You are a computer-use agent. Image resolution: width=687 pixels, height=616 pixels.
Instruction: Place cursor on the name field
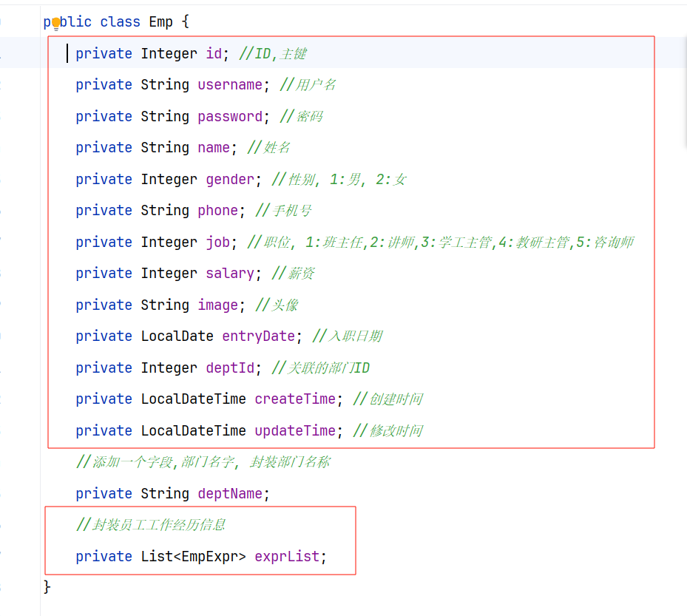214,148
